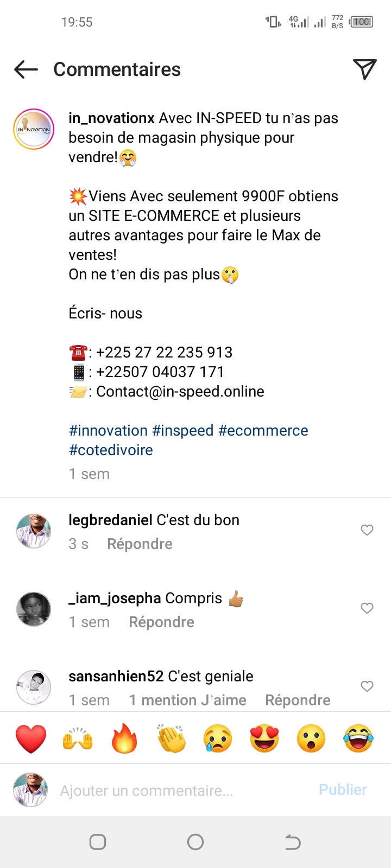Tap the back arrow icon
The height and width of the screenshot is (868, 391).
click(26, 69)
